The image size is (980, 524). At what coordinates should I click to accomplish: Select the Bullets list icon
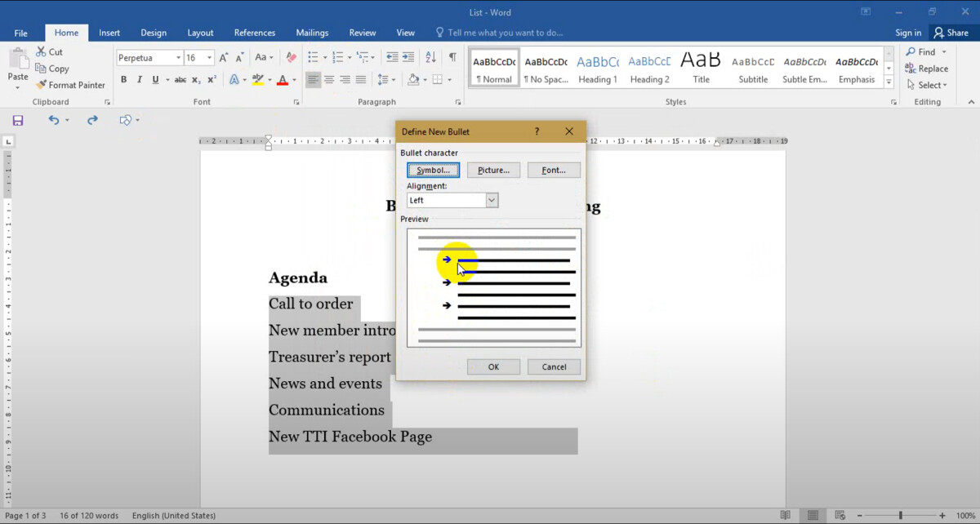pos(313,57)
